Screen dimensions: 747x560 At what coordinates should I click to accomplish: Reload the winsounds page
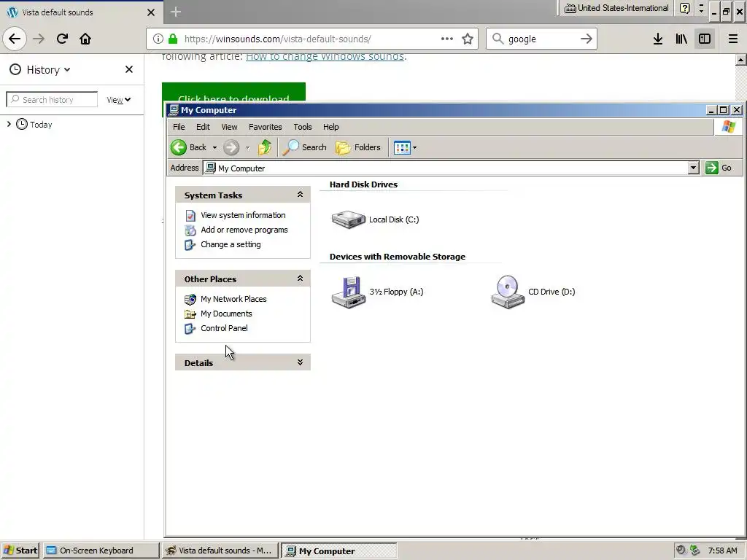62,39
